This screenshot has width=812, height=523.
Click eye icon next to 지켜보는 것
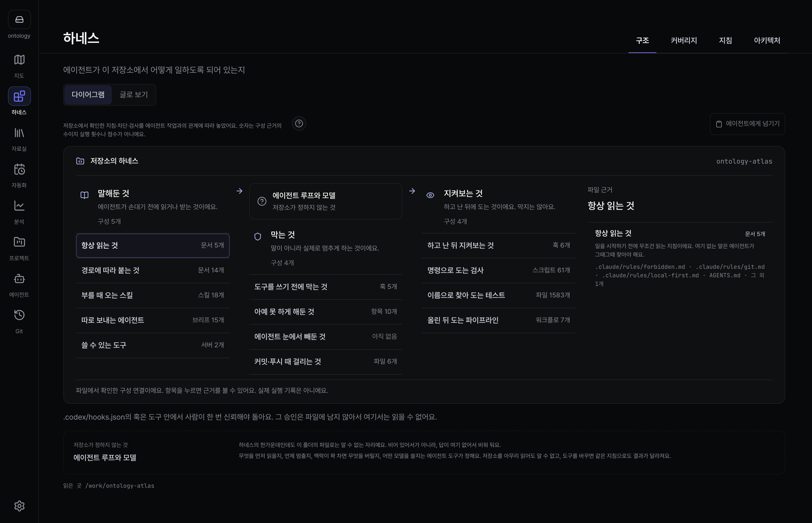tap(430, 195)
